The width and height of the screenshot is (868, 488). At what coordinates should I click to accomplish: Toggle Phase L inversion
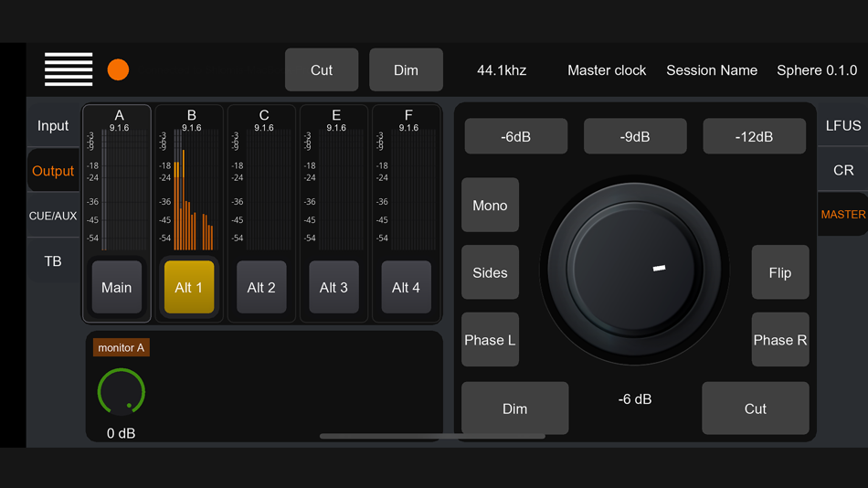(490, 340)
